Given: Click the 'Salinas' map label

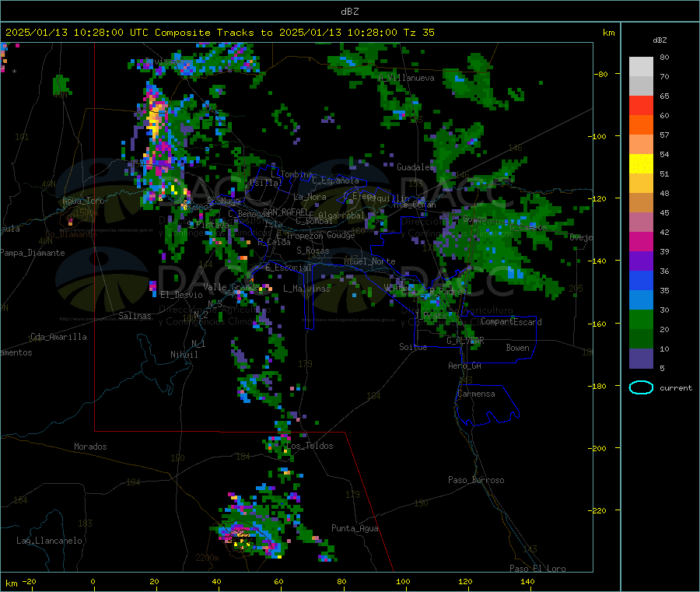Looking at the screenshot, I should pos(135,316).
